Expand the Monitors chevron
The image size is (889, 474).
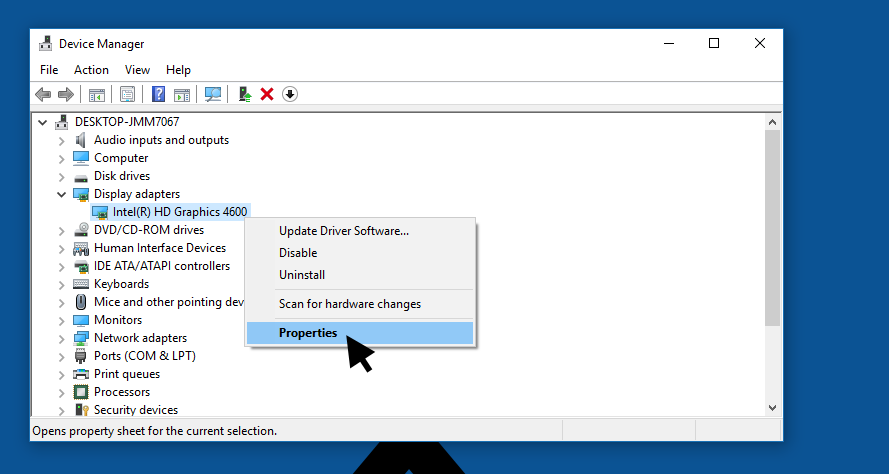(x=61, y=320)
